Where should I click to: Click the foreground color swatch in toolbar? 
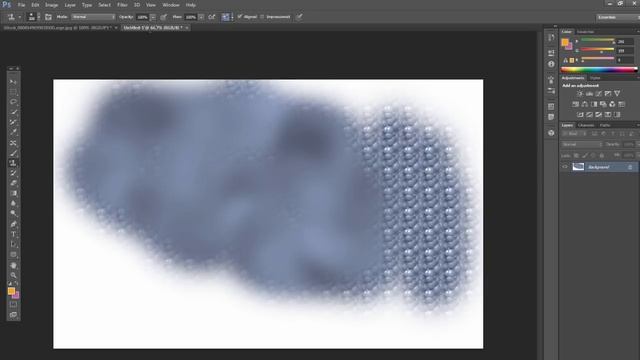pos(11,291)
